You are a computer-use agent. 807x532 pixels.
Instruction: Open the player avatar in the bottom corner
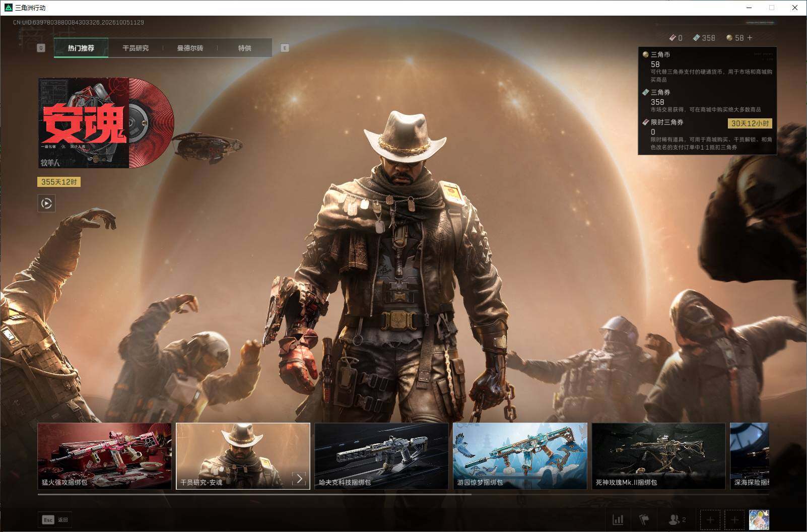pos(759,520)
